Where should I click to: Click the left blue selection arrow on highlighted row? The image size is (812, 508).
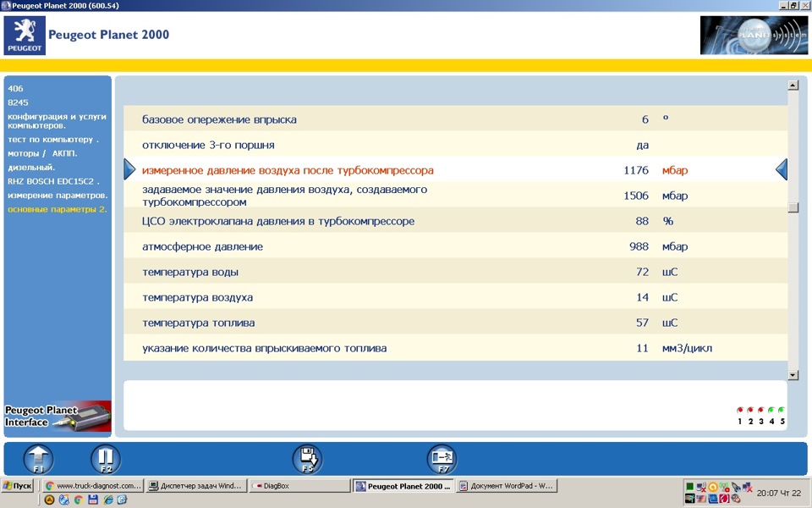coord(129,169)
